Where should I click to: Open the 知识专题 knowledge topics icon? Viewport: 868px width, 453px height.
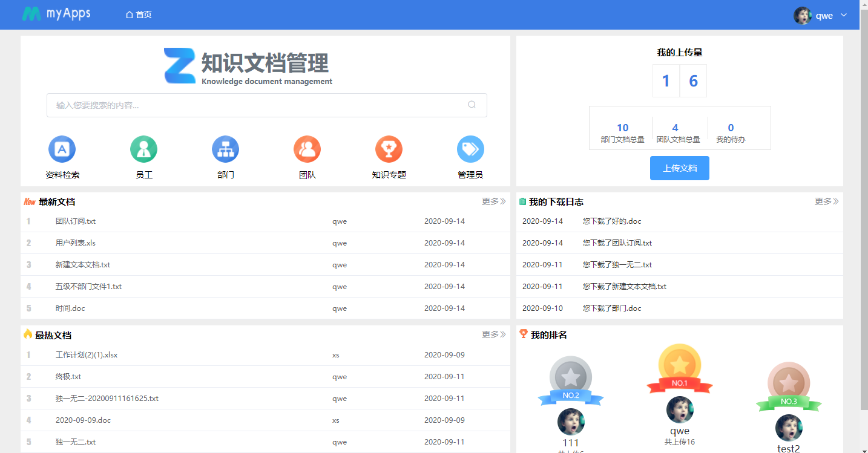coord(389,149)
